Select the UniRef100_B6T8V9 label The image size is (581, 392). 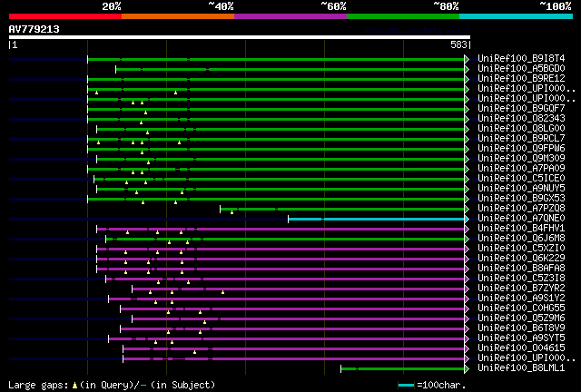pos(521,328)
